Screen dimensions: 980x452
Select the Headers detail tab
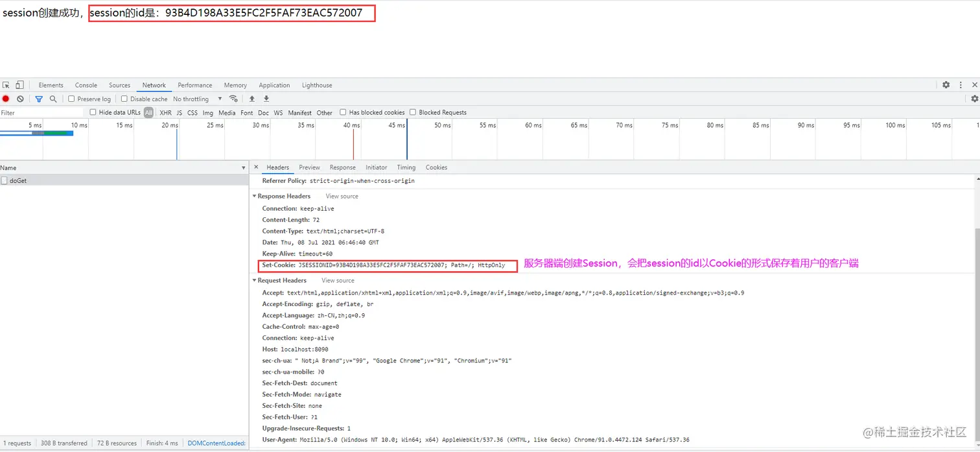pyautogui.click(x=278, y=167)
